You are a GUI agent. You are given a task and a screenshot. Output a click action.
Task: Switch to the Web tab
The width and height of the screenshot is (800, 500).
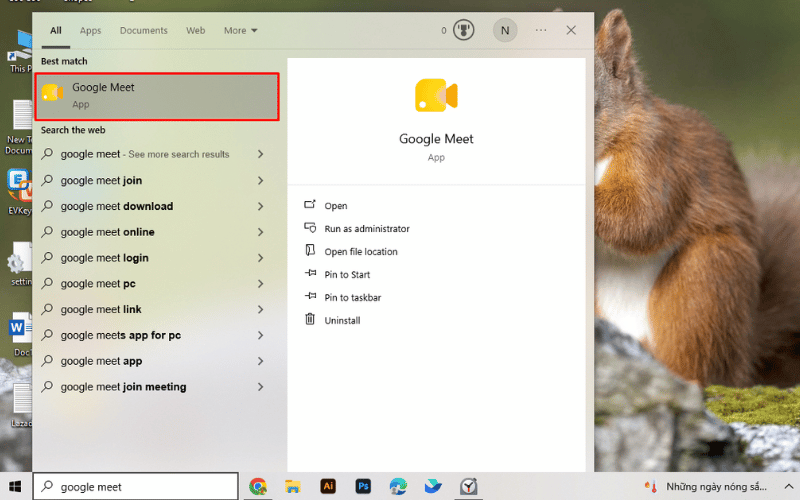click(x=195, y=31)
